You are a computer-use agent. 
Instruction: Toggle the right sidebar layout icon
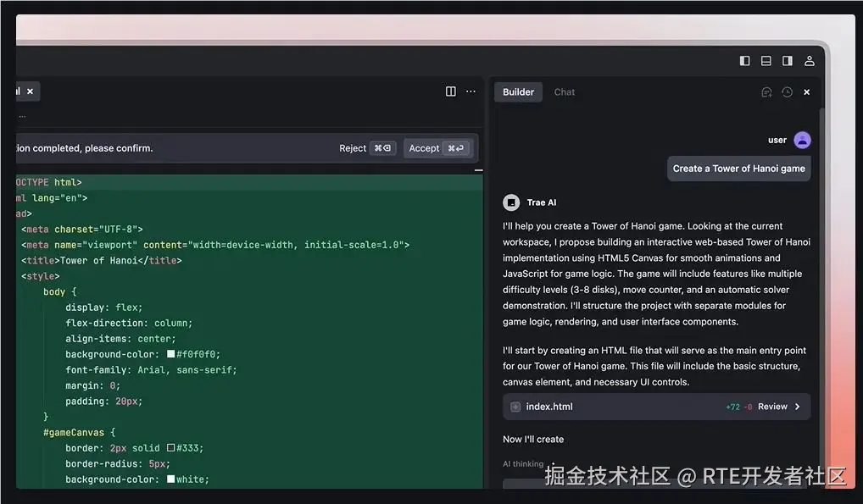click(787, 60)
